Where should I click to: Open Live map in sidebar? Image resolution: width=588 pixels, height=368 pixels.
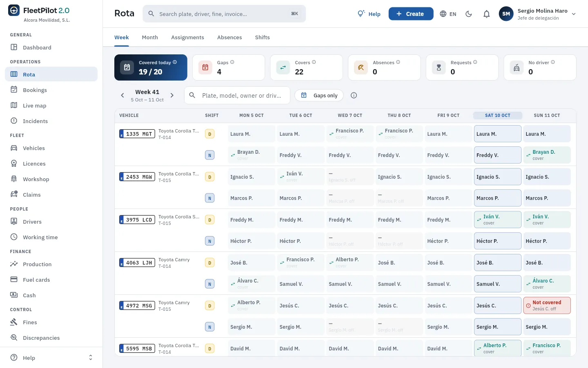pos(51,105)
